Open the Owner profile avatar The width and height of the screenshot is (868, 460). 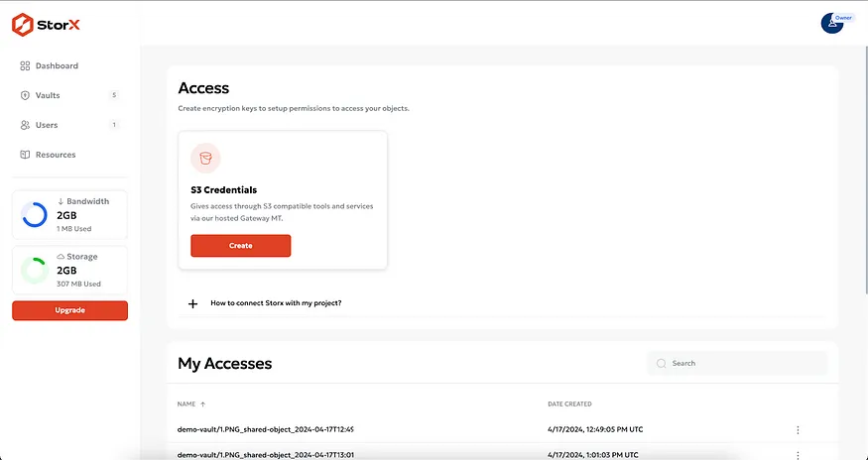831,23
